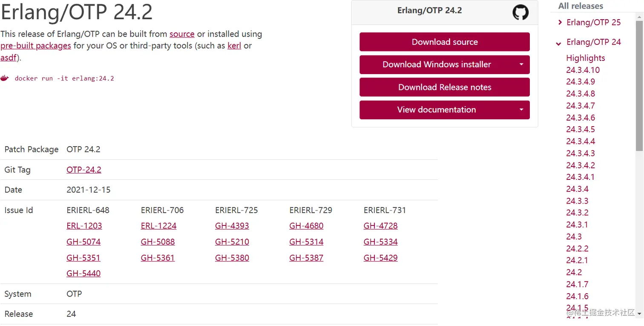
Task: Open issue ERL-1203
Action: (84, 226)
